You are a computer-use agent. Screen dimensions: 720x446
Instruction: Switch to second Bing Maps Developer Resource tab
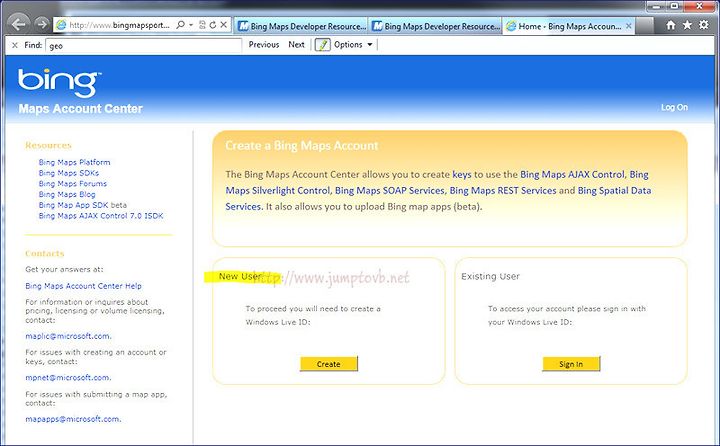coord(435,26)
